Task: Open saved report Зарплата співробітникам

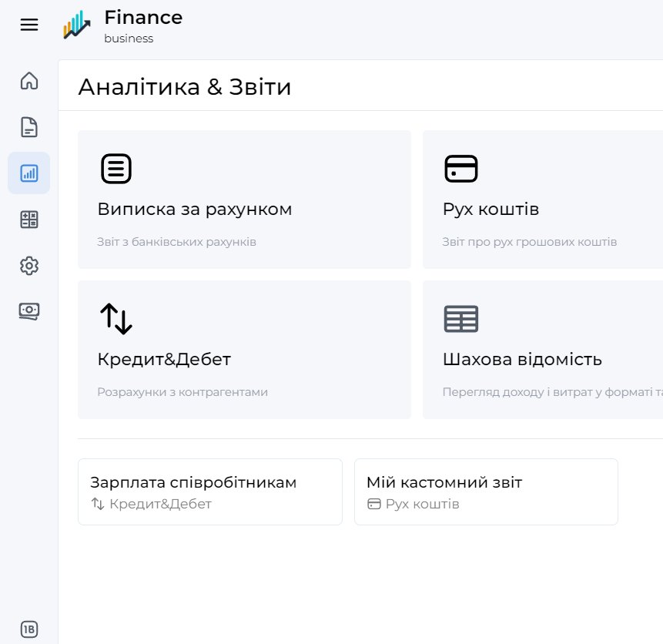Action: click(209, 492)
